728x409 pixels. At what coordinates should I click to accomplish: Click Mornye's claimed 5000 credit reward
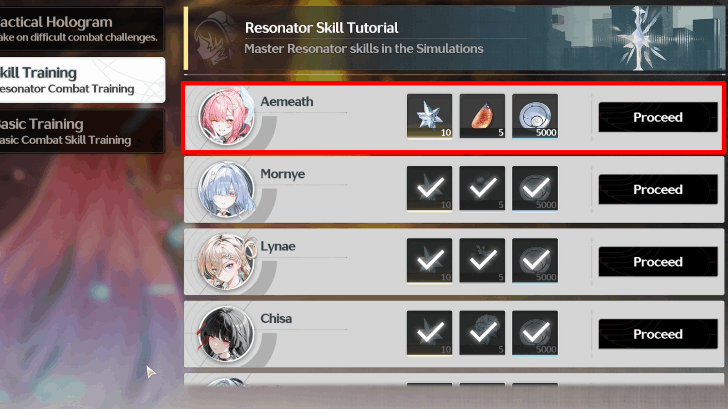pos(535,188)
